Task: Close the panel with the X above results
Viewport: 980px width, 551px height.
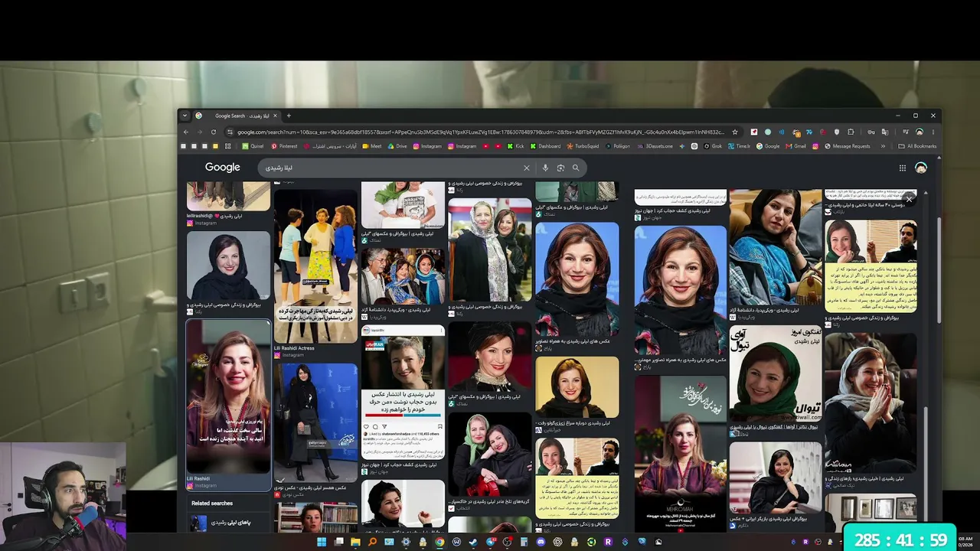Action: point(909,200)
